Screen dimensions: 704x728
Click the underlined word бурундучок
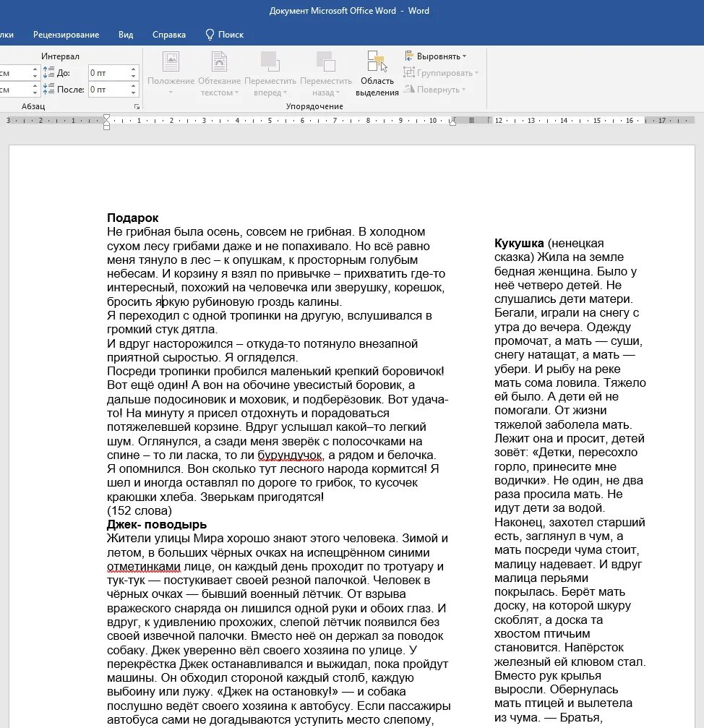pos(290,455)
